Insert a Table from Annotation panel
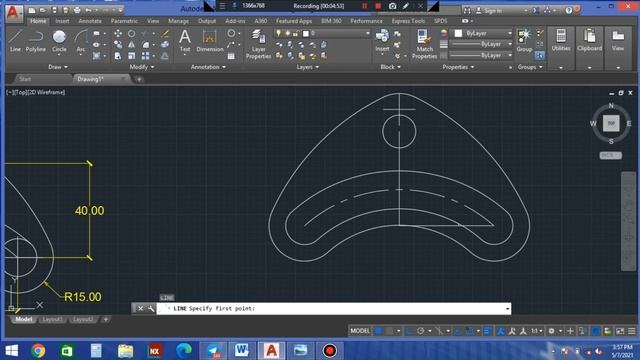The width and height of the screenshot is (640, 360). tap(231, 56)
